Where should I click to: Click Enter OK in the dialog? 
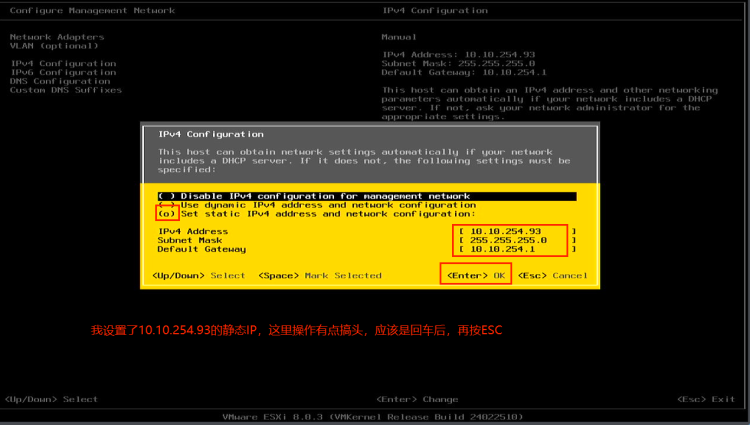pos(476,275)
